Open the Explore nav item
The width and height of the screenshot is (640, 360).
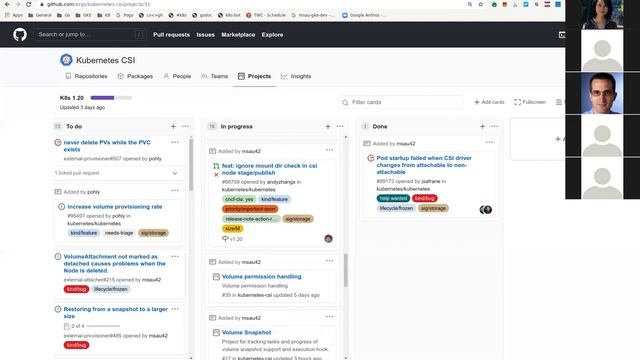tap(272, 35)
